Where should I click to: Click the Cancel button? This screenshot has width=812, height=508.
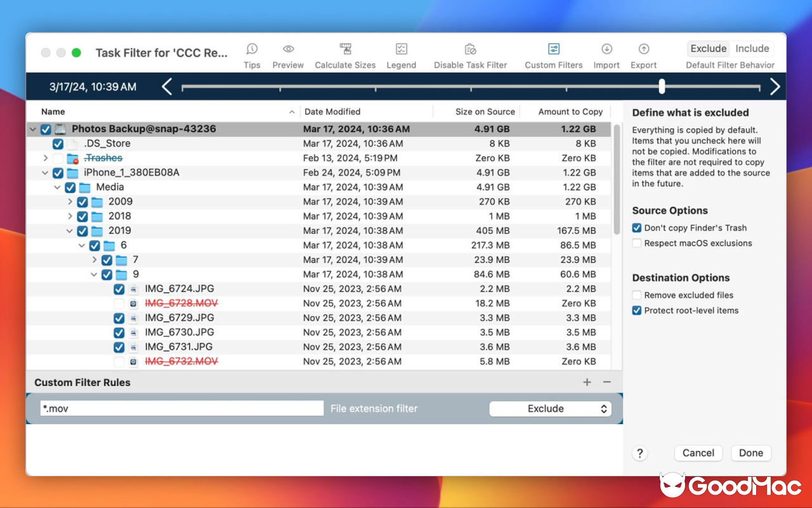point(698,453)
